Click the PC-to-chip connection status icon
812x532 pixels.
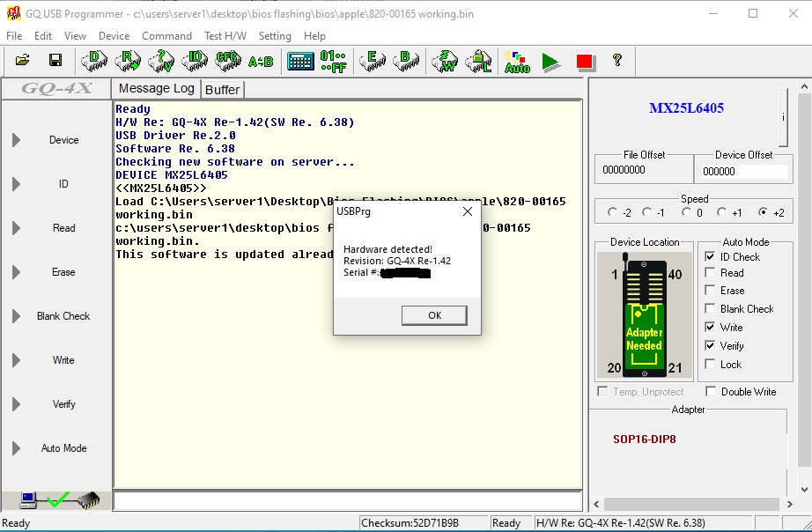click(x=59, y=500)
